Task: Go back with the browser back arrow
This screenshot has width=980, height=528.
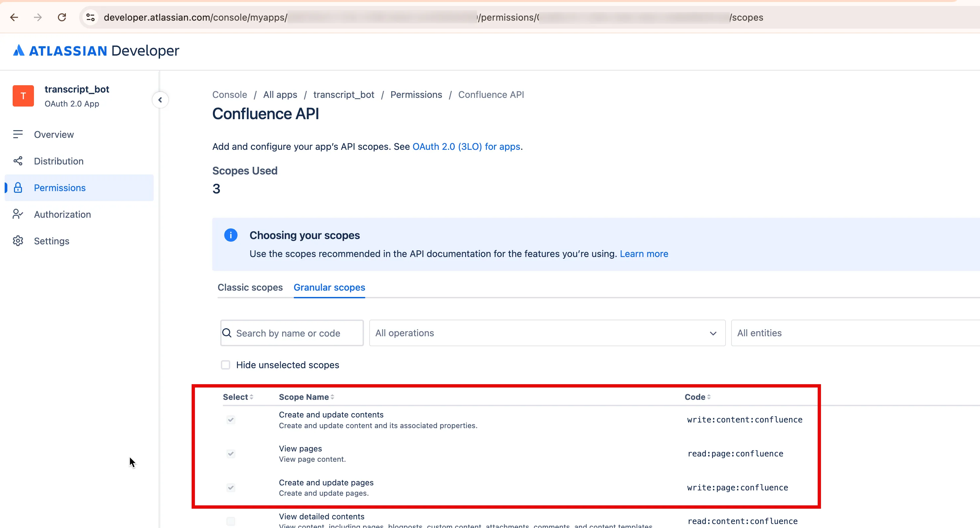Action: tap(14, 17)
